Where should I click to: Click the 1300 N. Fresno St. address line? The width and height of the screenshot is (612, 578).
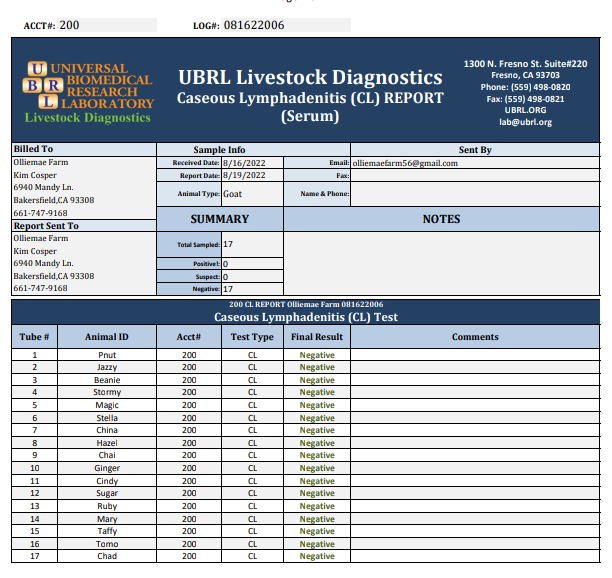(525, 64)
